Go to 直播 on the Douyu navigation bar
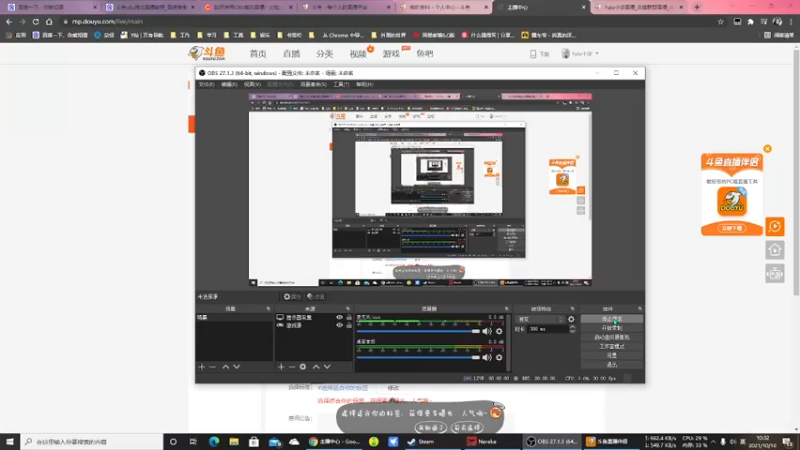The width and height of the screenshot is (800, 450). [x=291, y=54]
